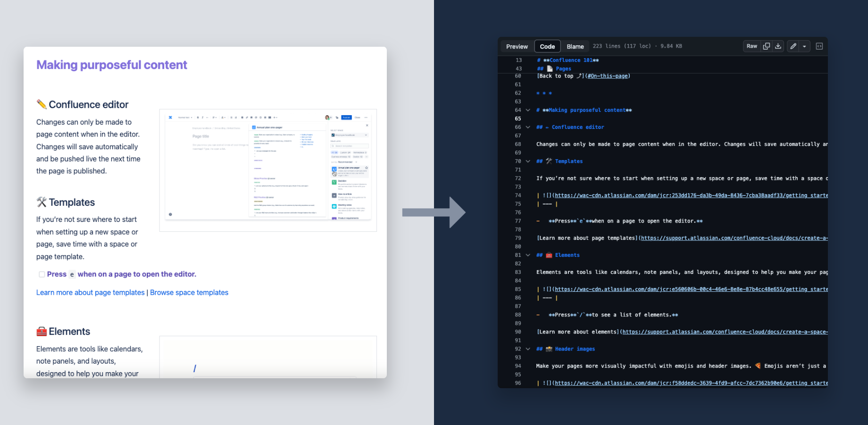Open the symbols panel icon
The height and width of the screenshot is (425, 868).
819,46
